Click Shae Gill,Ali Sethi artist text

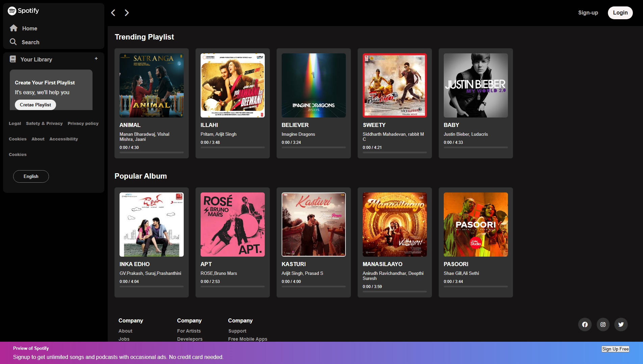461,273
